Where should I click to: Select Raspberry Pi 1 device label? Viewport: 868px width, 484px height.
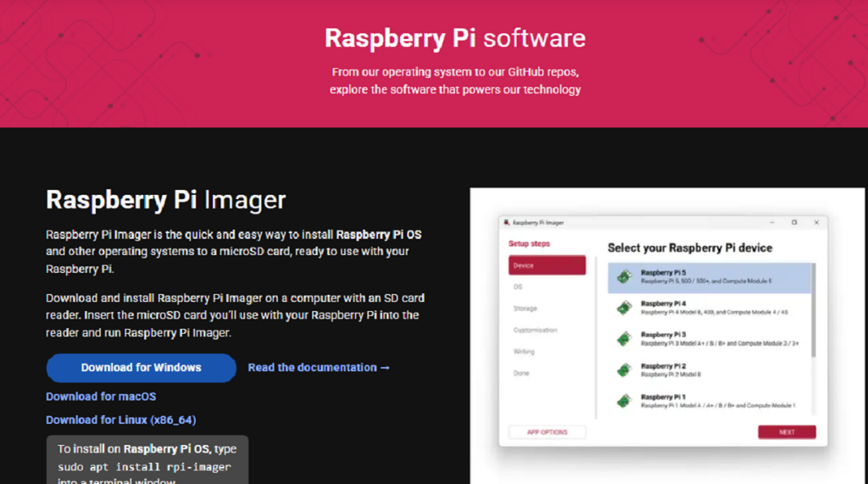tap(663, 397)
